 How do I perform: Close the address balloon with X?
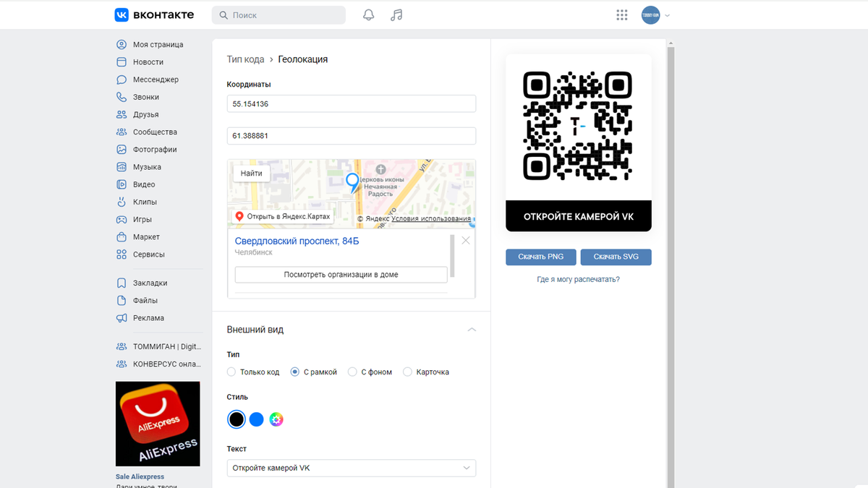466,240
